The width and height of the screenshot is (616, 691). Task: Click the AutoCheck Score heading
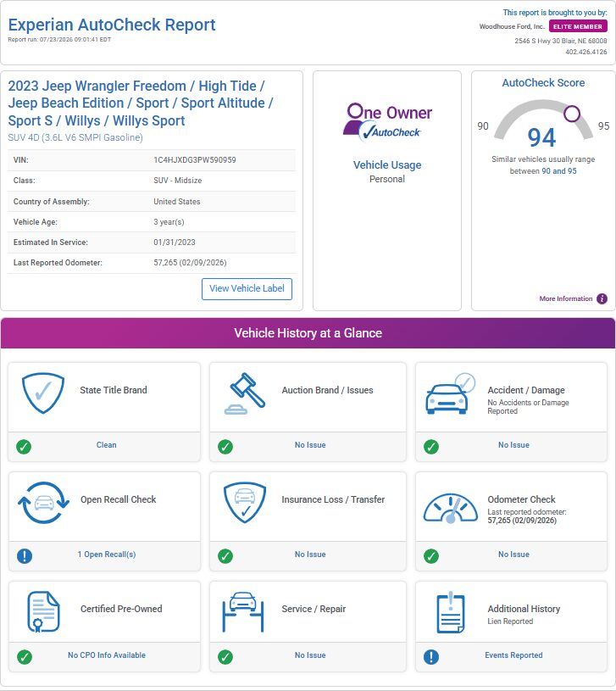543,83
